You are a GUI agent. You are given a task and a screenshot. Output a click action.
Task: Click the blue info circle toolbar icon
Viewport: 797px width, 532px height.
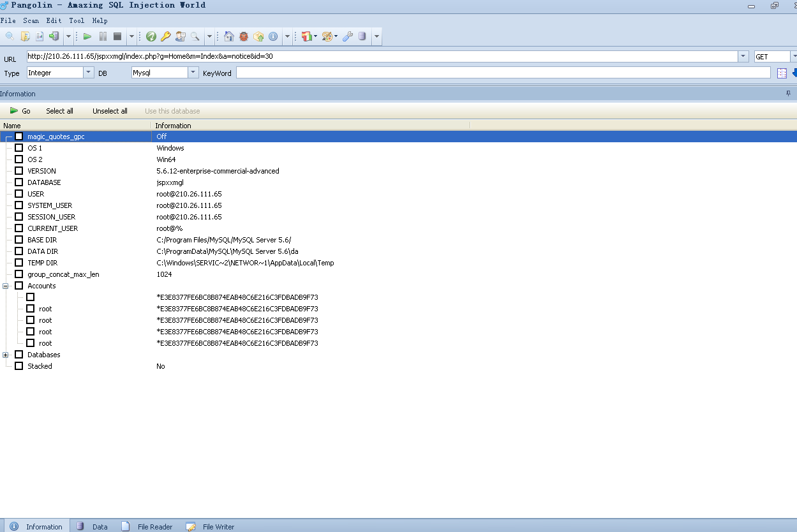tap(273, 36)
